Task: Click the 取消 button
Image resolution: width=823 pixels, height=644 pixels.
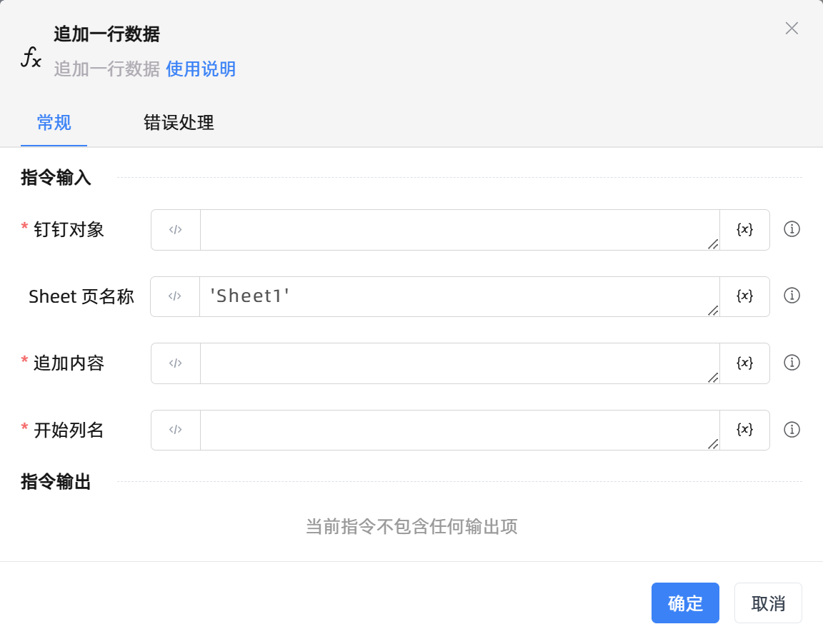Action: tap(768, 603)
